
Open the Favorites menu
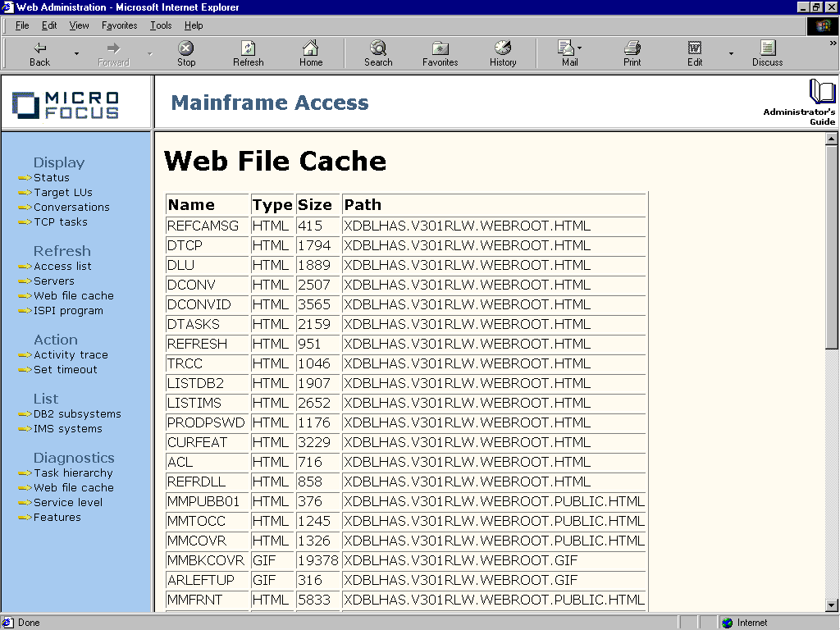pyautogui.click(x=119, y=25)
